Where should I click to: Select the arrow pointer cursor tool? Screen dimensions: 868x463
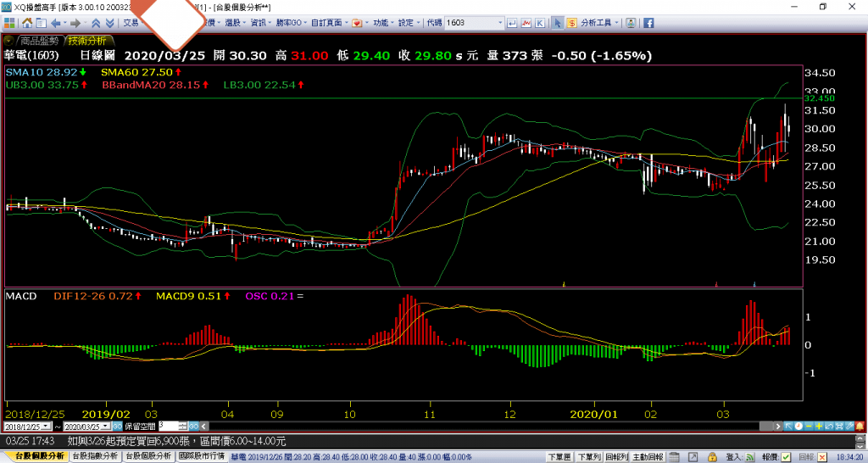click(558, 23)
